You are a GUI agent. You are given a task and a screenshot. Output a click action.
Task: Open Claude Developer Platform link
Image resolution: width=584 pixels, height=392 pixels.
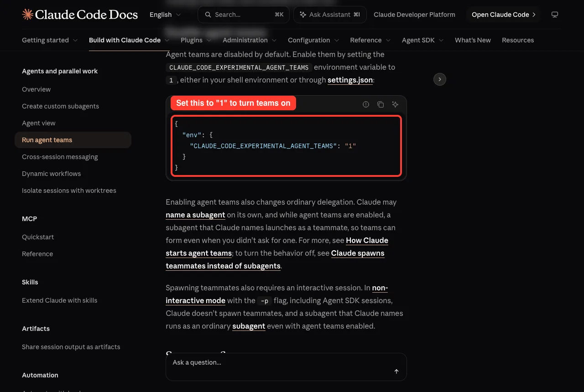tap(414, 15)
